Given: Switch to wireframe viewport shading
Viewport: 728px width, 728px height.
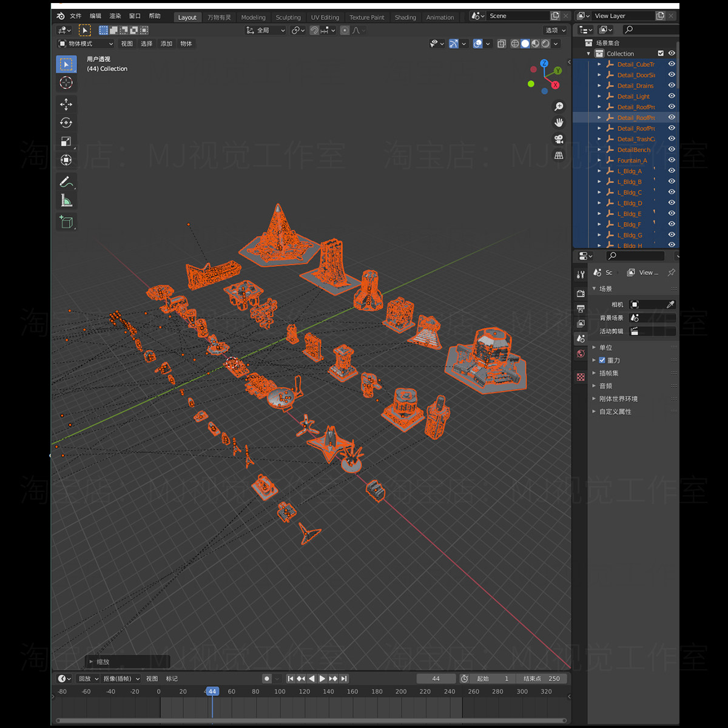Looking at the screenshot, I should pyautogui.click(x=515, y=44).
